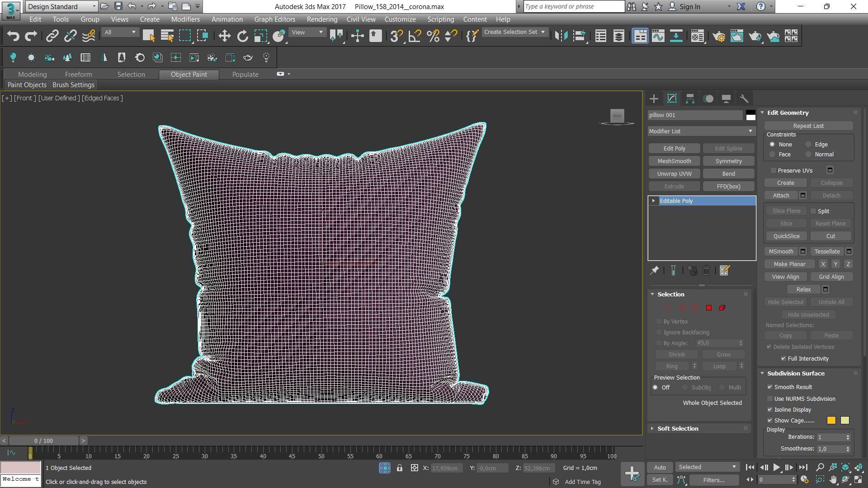Select Element sub-object level icon
The height and width of the screenshot is (488, 868).
pyautogui.click(x=722, y=308)
